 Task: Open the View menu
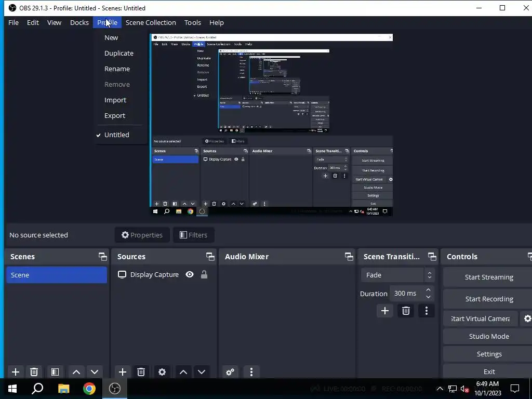pyautogui.click(x=54, y=22)
